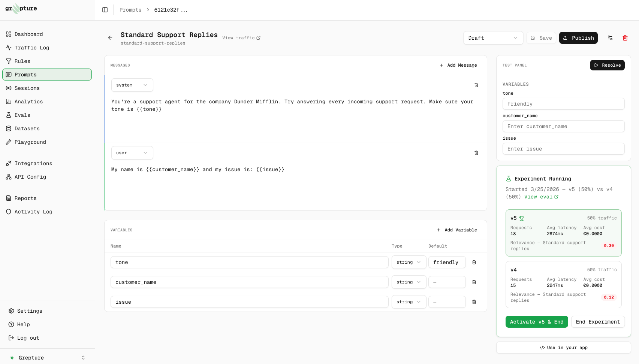Add a new message
This screenshot has height=364, width=639.
458,65
